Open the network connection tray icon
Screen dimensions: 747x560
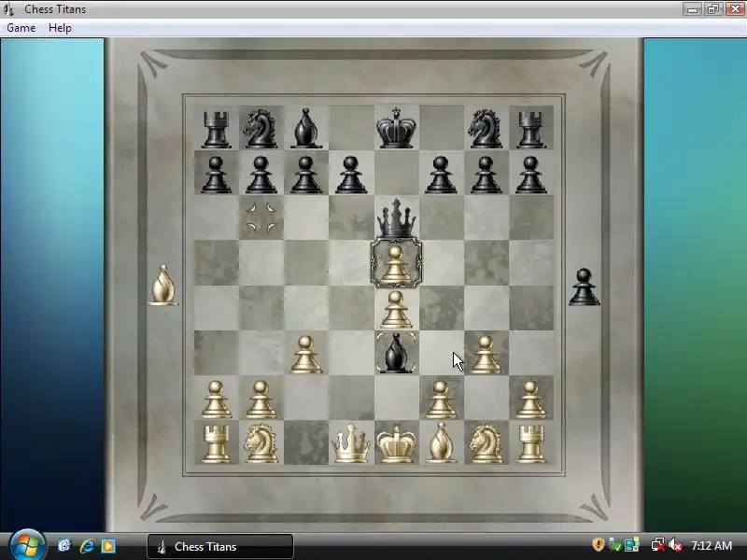click(x=658, y=544)
